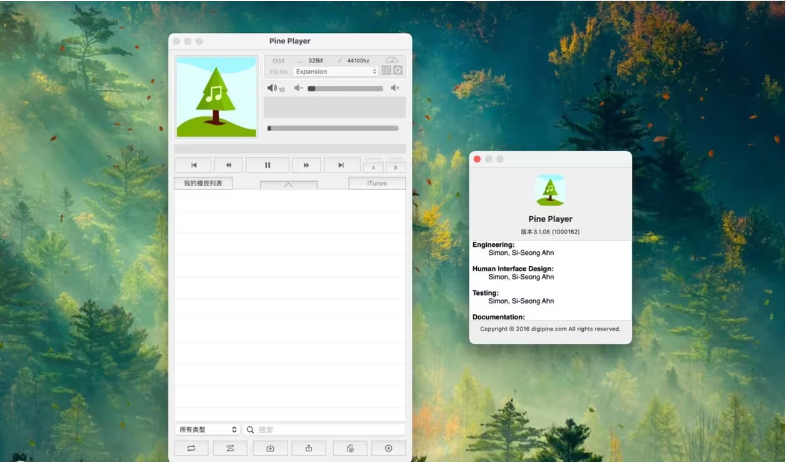
Task: Collapse the playlist with the up chevron
Action: pos(289,185)
